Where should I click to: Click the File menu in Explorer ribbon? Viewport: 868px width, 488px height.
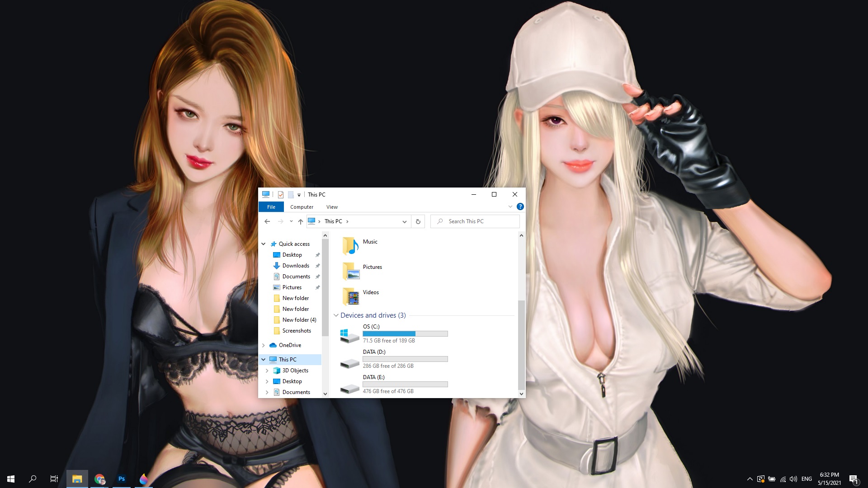271,206
